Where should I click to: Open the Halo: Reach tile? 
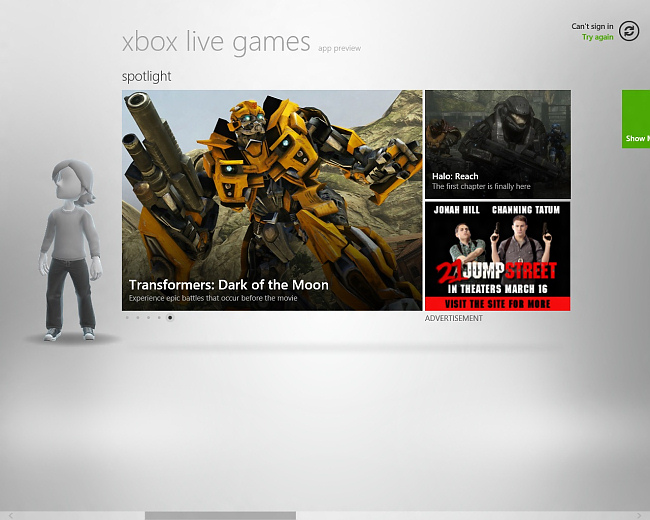click(498, 144)
